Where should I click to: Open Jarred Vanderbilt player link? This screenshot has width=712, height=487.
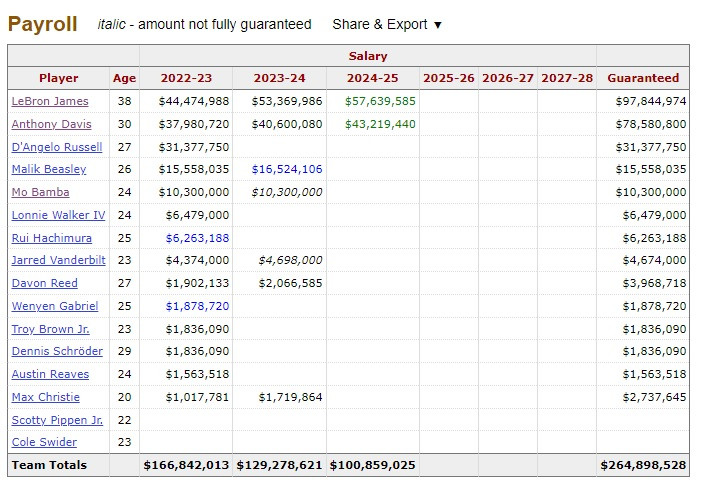tap(58, 260)
